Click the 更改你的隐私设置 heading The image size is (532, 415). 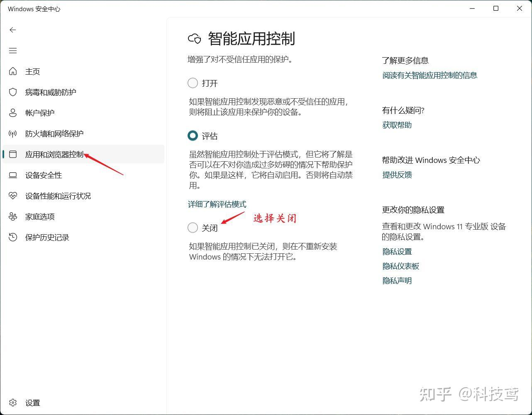point(413,210)
